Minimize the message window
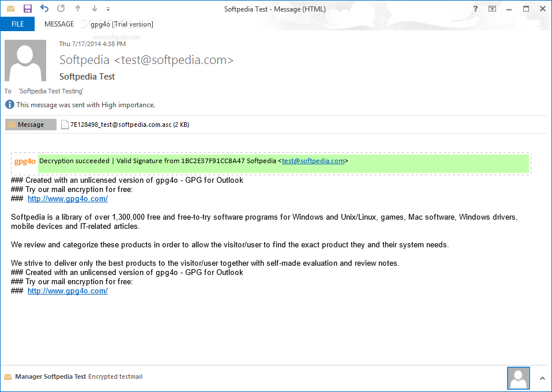 pyautogui.click(x=509, y=9)
